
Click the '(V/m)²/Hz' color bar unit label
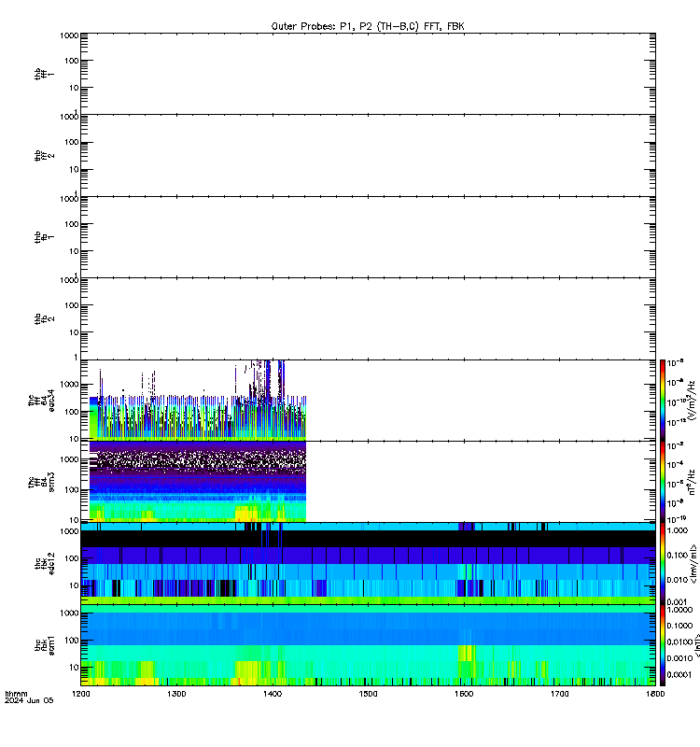pyautogui.click(x=692, y=401)
